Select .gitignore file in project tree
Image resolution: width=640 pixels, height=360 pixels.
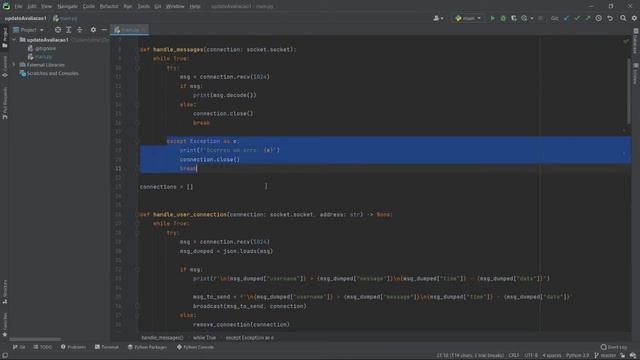click(x=42, y=48)
